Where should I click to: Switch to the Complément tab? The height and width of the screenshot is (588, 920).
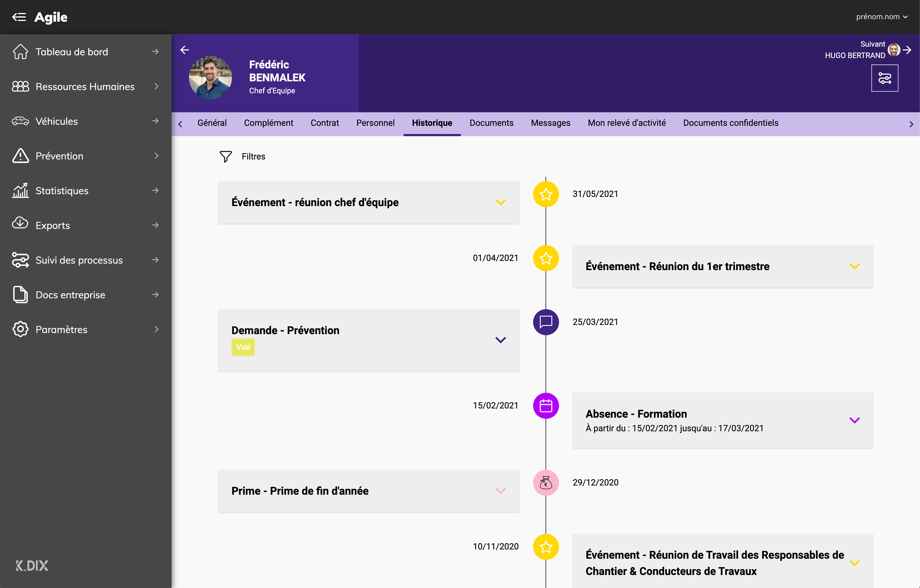pyautogui.click(x=269, y=123)
